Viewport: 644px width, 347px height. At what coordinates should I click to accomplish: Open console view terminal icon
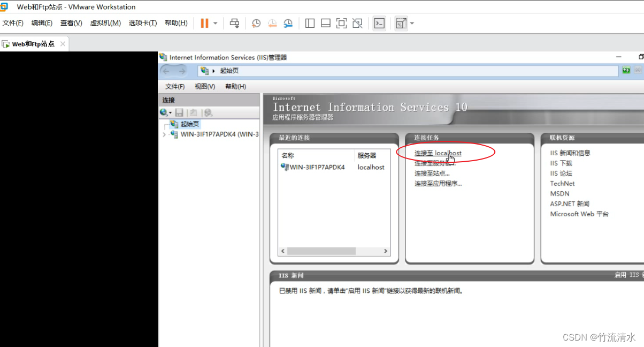[x=379, y=23]
